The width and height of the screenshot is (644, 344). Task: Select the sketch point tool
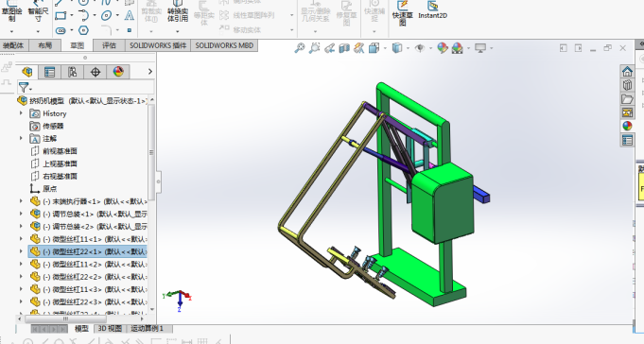tap(130, 30)
